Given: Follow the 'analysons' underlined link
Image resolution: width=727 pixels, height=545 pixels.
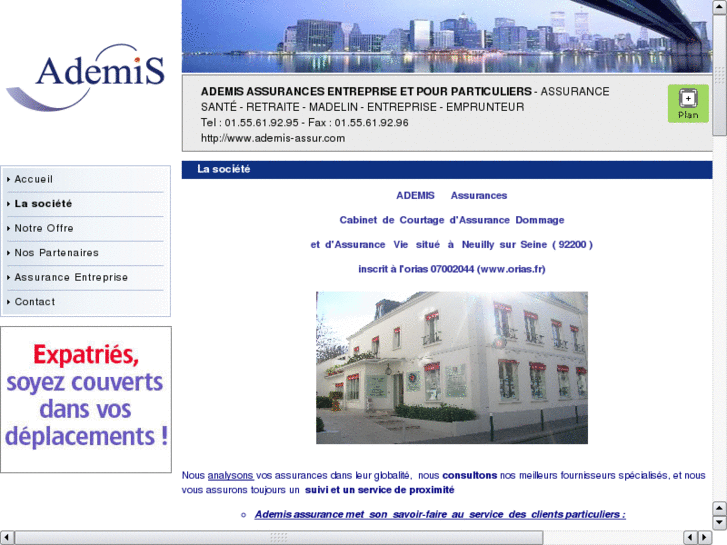Looking at the screenshot, I should pos(230,475).
